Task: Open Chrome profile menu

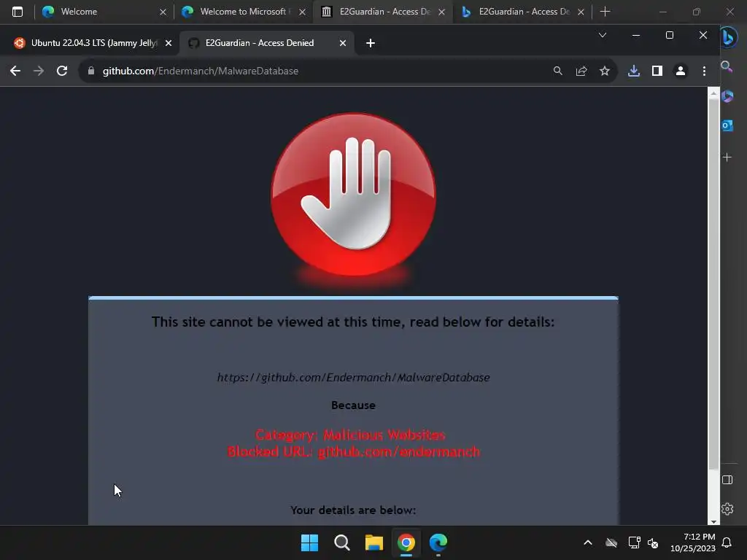Action: click(x=681, y=71)
